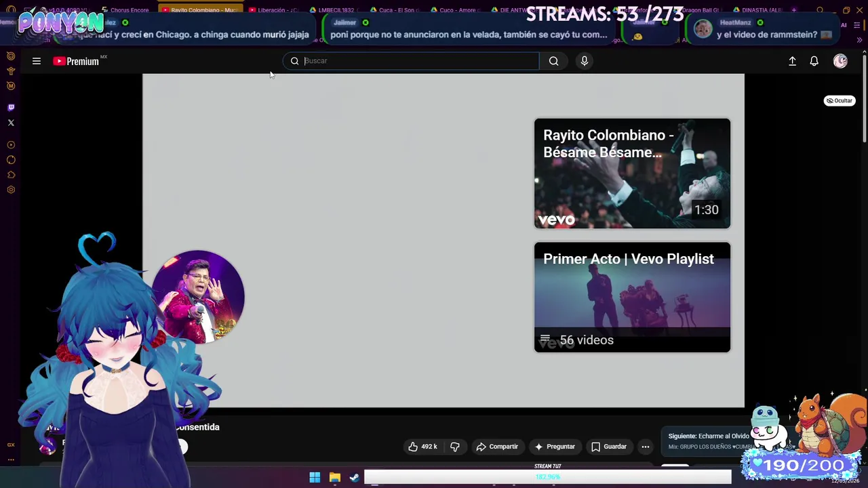868x488 pixels.
Task: Open Twitch in the sidebar
Action: (11, 107)
